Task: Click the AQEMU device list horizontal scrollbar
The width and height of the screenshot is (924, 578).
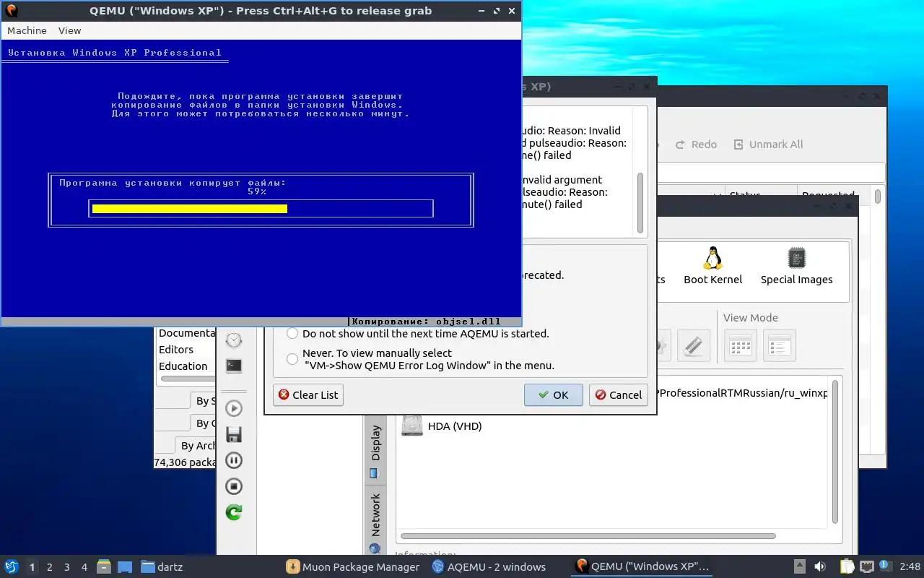Action: tap(588, 536)
